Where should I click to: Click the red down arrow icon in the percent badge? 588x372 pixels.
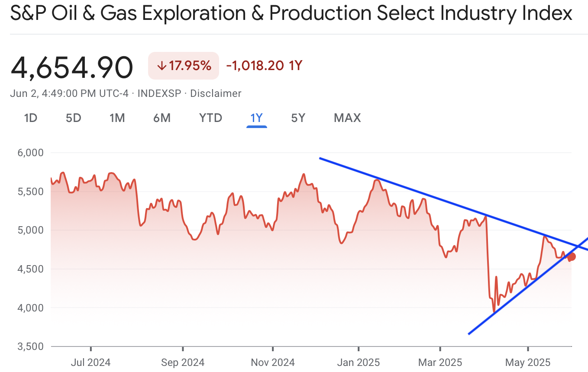click(162, 66)
